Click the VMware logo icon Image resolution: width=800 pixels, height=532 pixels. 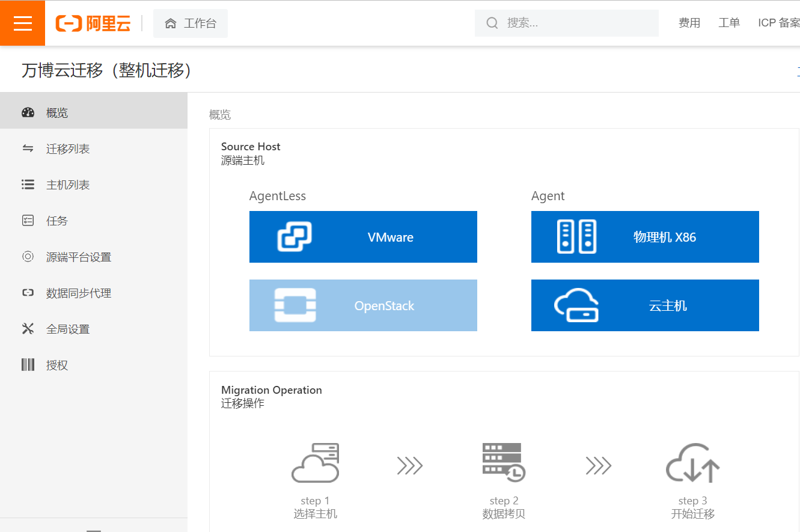(295, 237)
